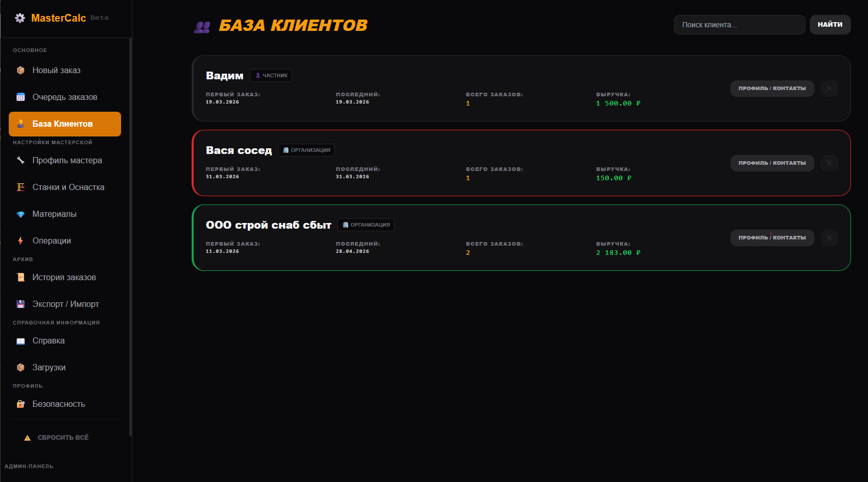Remove ООО строй снаб сбыт client entry
The image size is (868, 482).
[829, 238]
